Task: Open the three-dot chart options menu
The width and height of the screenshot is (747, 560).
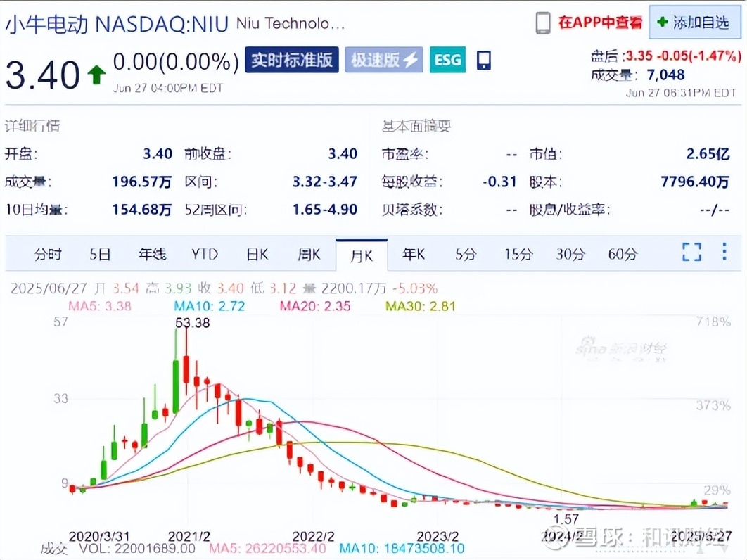Action: click(724, 251)
